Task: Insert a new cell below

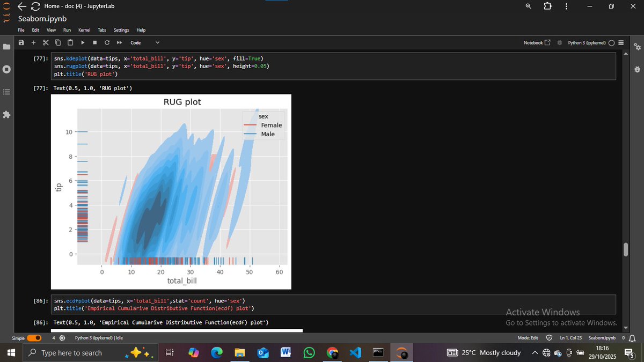Action: 33,42
